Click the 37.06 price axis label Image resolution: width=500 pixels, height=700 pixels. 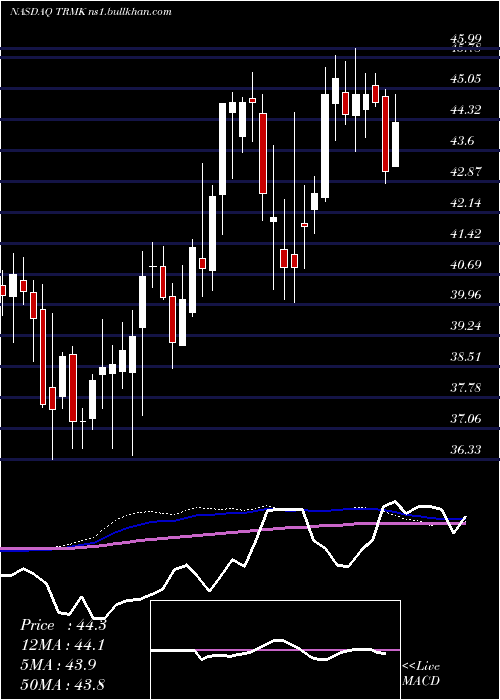[x=466, y=419]
